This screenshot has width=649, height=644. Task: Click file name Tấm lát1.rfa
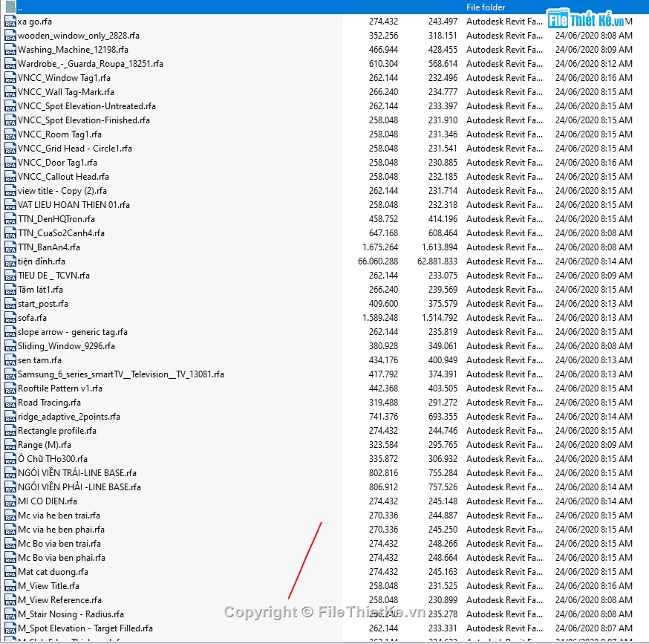[x=40, y=290]
